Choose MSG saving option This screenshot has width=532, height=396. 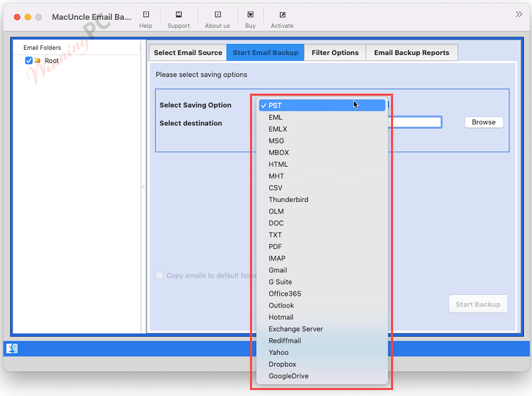coord(322,141)
